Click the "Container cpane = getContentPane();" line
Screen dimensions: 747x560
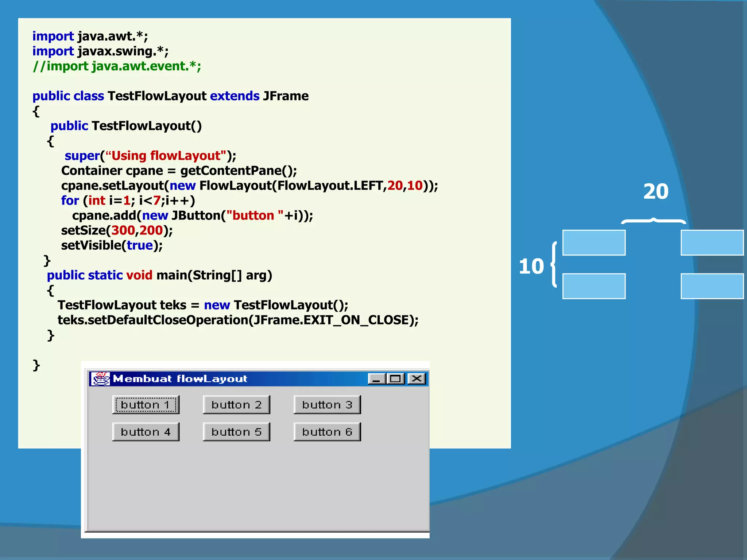pos(179,171)
